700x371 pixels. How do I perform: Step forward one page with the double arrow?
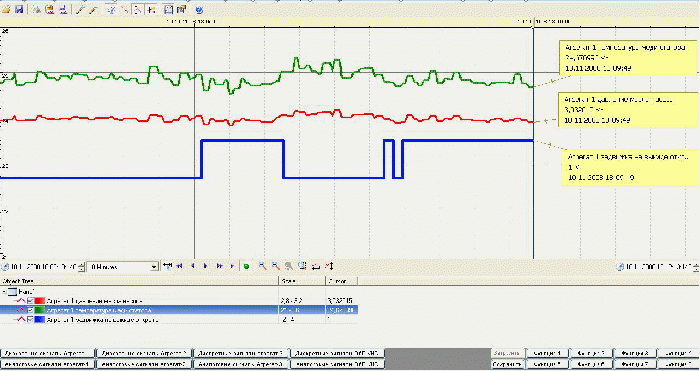pos(219,267)
